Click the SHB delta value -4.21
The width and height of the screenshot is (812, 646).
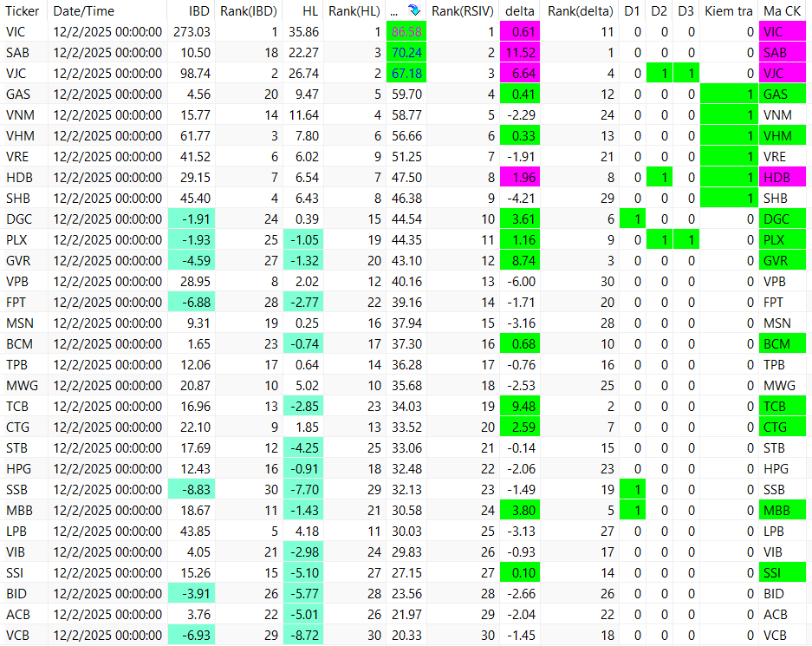520,198
